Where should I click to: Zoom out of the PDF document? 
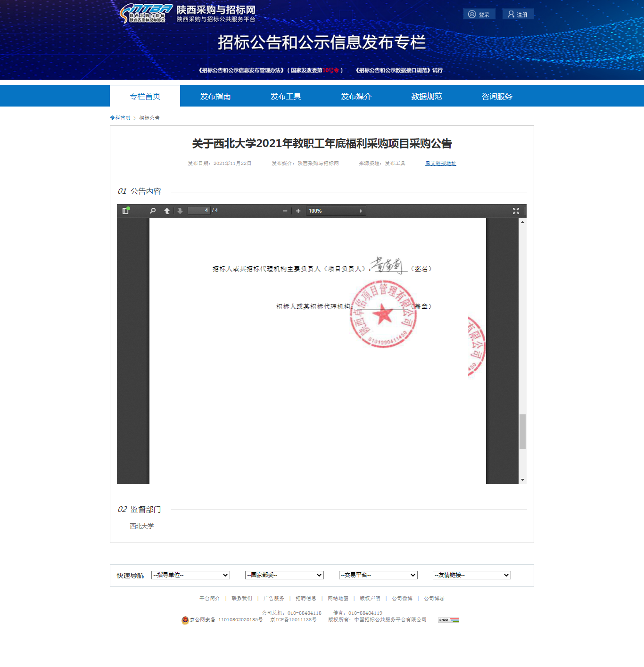[285, 211]
